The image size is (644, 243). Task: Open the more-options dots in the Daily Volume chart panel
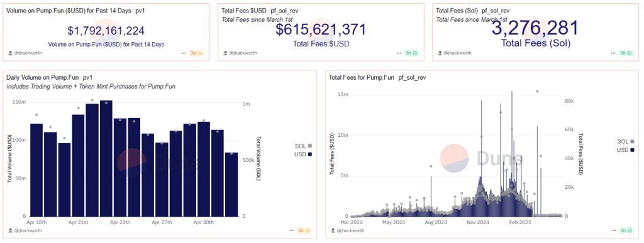pos(291,230)
